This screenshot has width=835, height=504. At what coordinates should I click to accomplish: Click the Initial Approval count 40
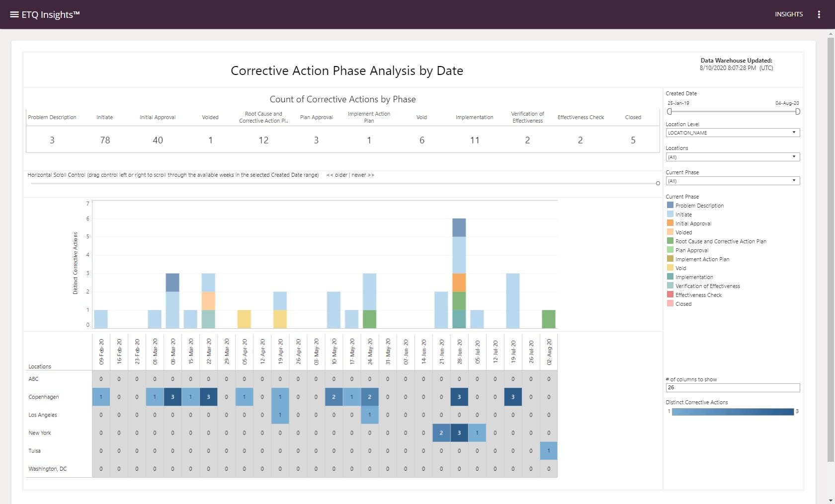[x=158, y=141]
